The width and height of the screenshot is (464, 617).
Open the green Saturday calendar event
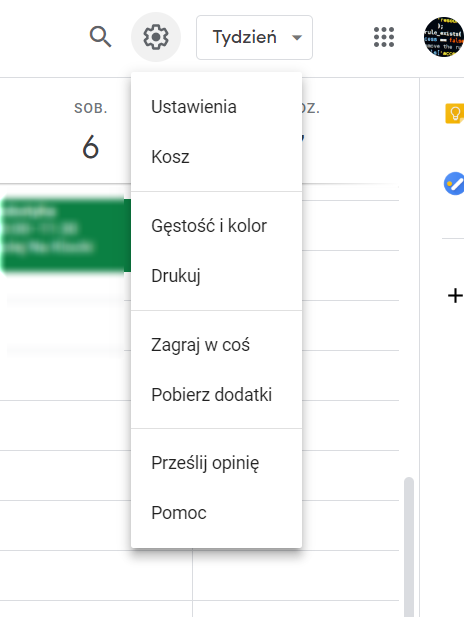point(66,235)
